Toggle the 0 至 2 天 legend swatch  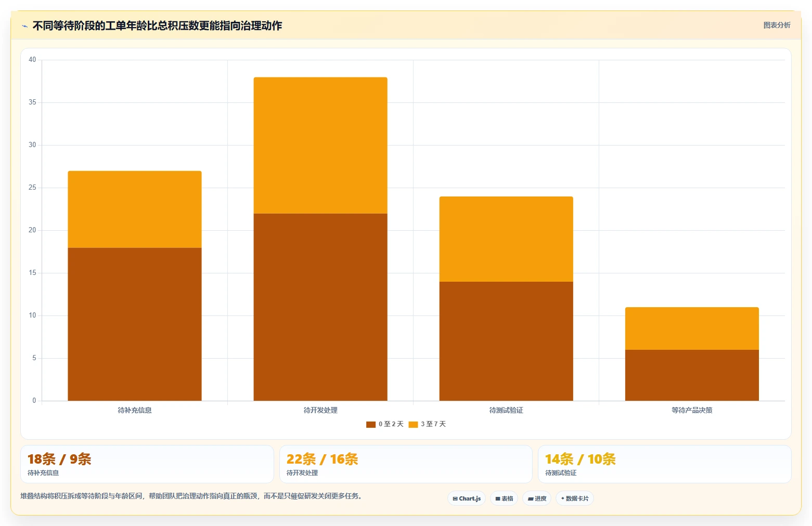[x=370, y=424]
